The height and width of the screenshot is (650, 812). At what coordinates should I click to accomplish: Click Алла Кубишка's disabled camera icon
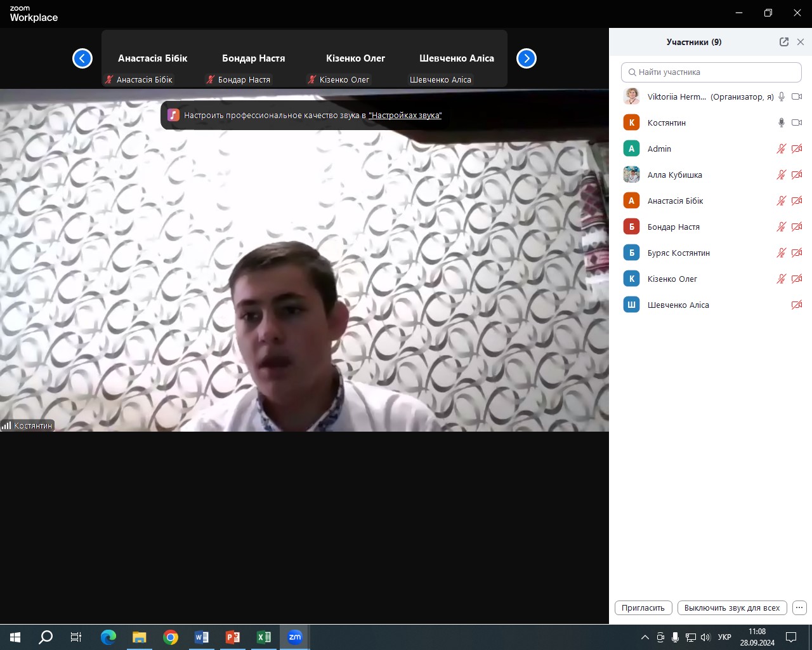(797, 175)
